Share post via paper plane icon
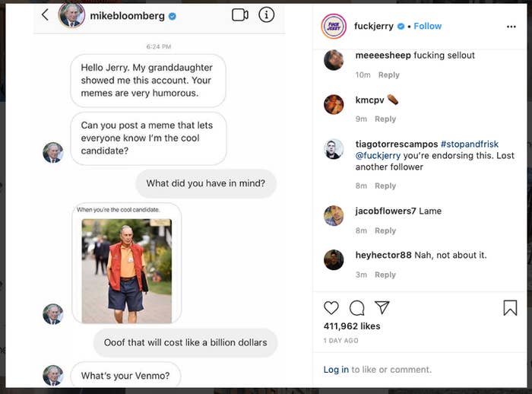The height and width of the screenshot is (394, 532). pyautogui.click(x=382, y=308)
